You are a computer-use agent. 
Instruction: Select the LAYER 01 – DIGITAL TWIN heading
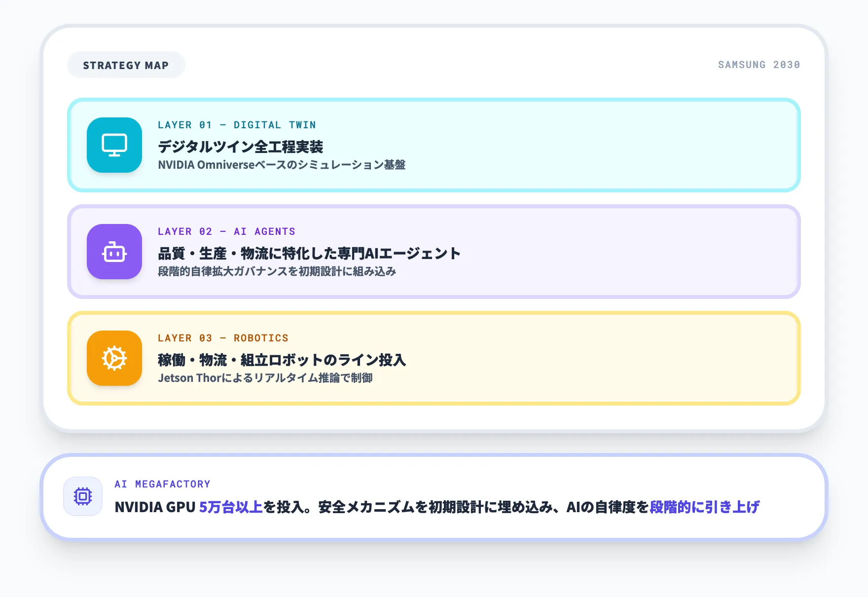(237, 125)
